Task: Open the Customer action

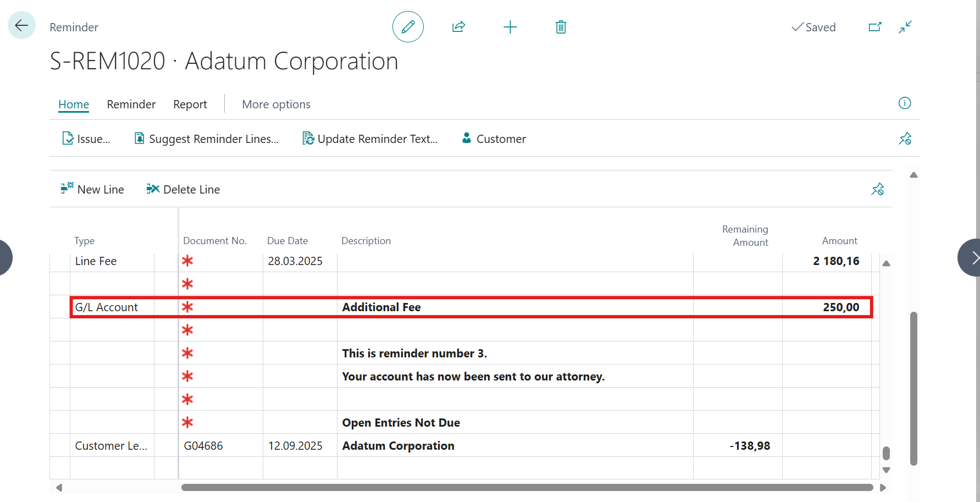Action: [494, 139]
